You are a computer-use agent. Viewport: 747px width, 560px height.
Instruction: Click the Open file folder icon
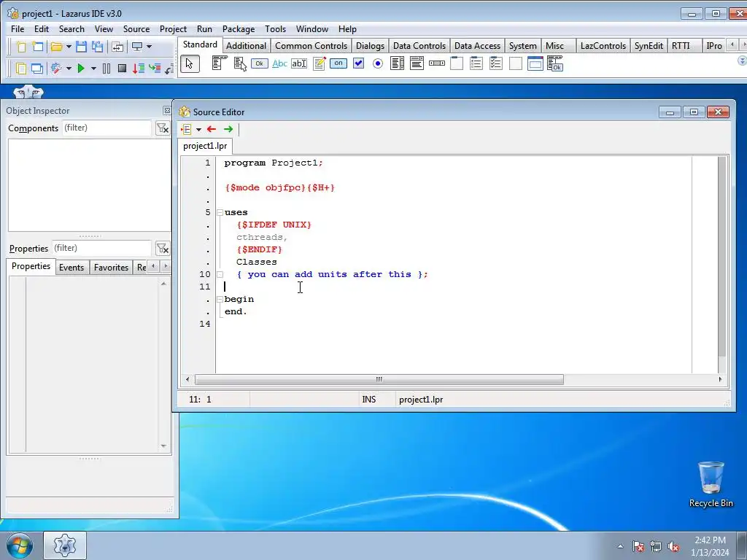pos(57,47)
